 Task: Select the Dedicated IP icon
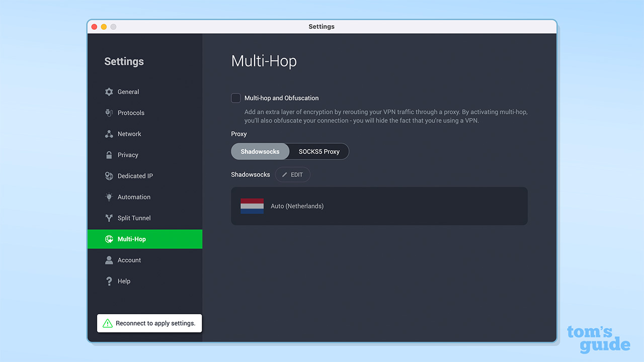[109, 176]
